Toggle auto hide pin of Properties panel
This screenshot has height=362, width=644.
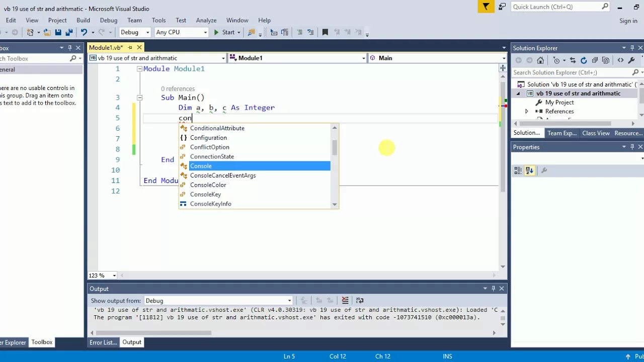pyautogui.click(x=632, y=147)
